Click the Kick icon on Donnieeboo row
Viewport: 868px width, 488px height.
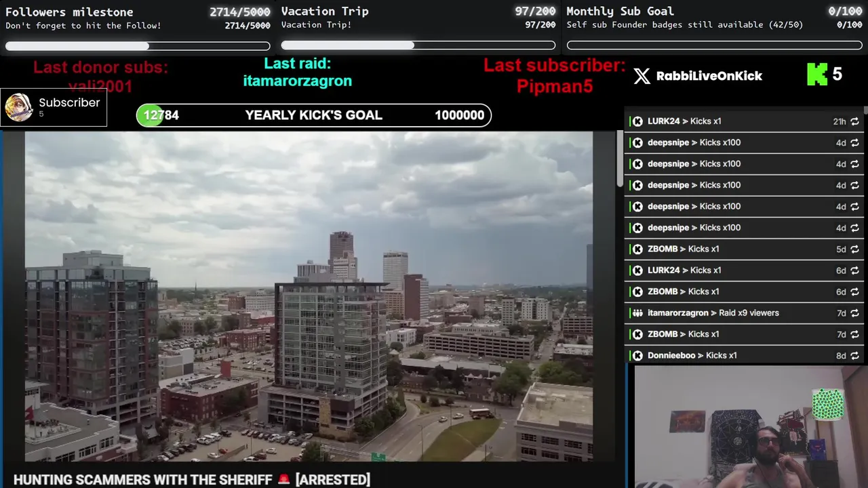(x=637, y=356)
